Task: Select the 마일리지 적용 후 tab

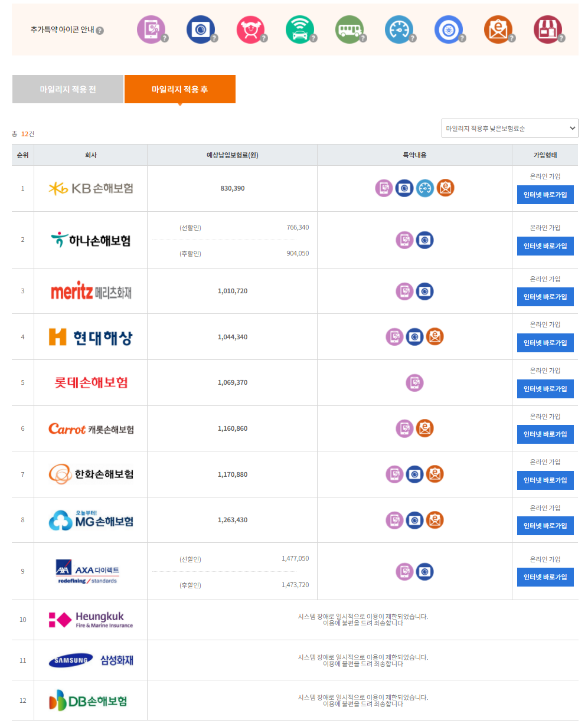Action: click(x=180, y=89)
